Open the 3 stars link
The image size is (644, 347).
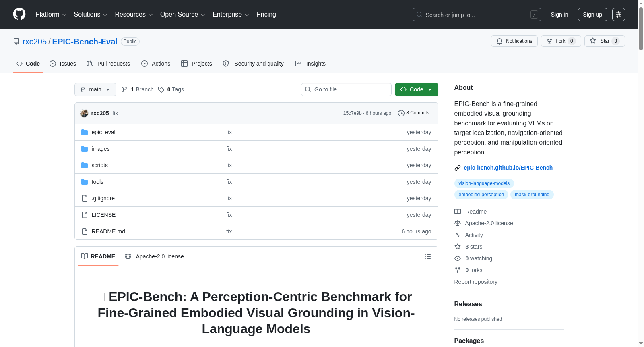(474, 247)
